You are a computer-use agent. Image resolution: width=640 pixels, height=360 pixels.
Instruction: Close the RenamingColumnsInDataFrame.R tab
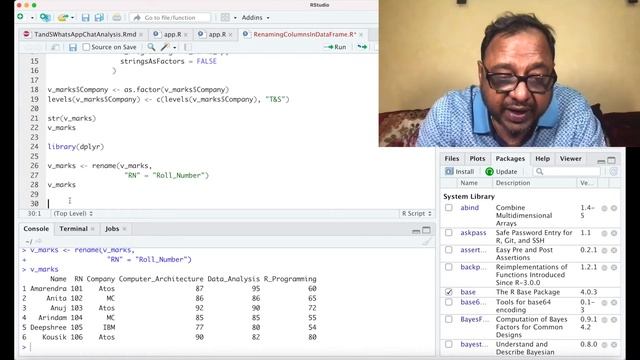pos(361,35)
